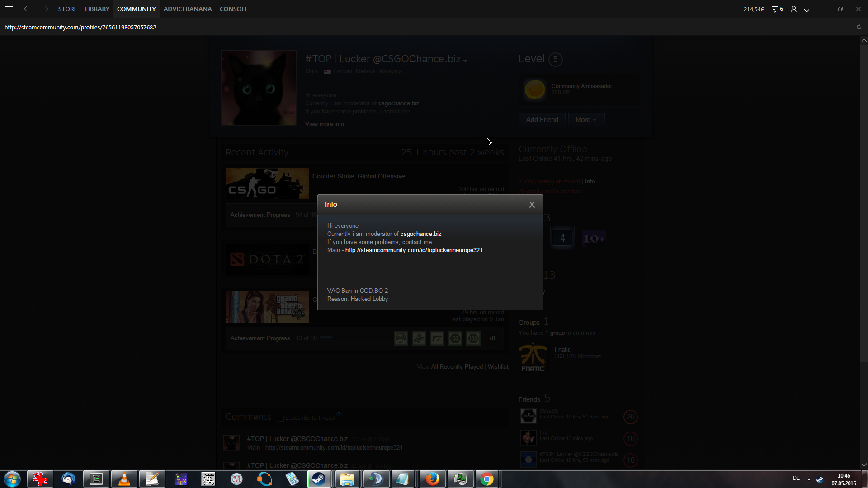This screenshot has height=488, width=868.
Task: Open the STORE tab
Action: (x=68, y=9)
